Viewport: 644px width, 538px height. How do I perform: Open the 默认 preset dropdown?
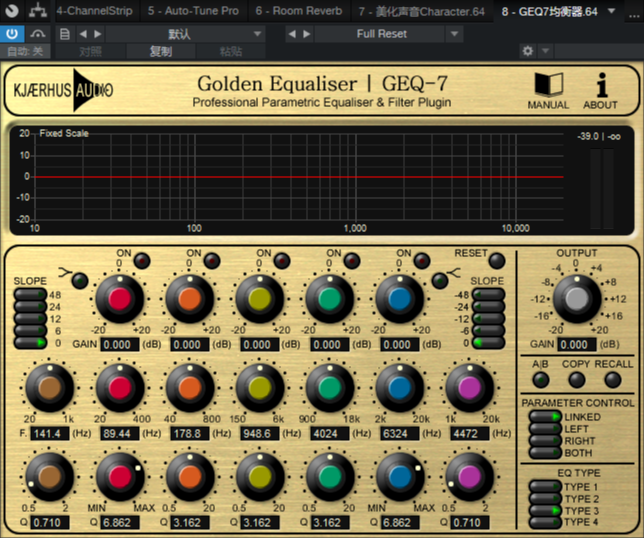point(185,34)
